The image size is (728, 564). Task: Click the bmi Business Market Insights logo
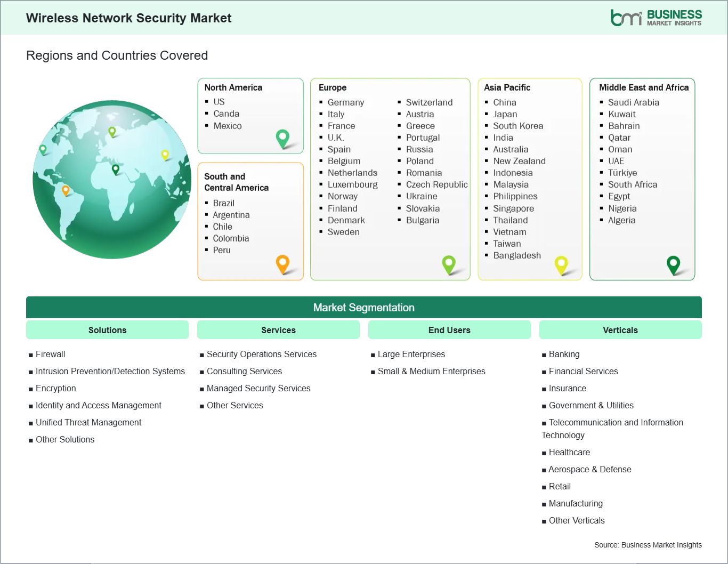[656, 17]
